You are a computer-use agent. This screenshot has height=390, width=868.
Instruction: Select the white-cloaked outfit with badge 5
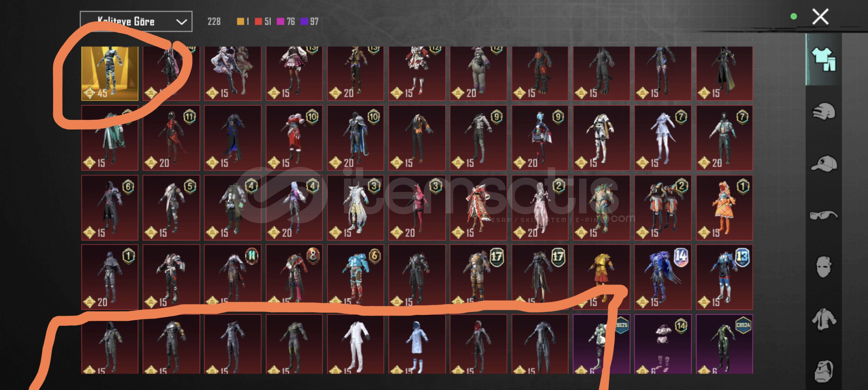click(x=171, y=208)
